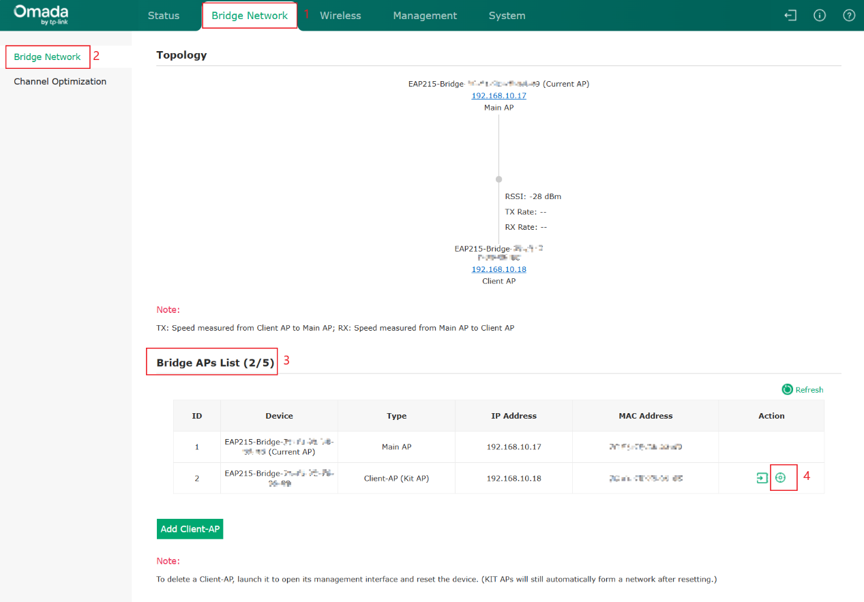Open Client AP link 192.168.10.18

tap(499, 269)
